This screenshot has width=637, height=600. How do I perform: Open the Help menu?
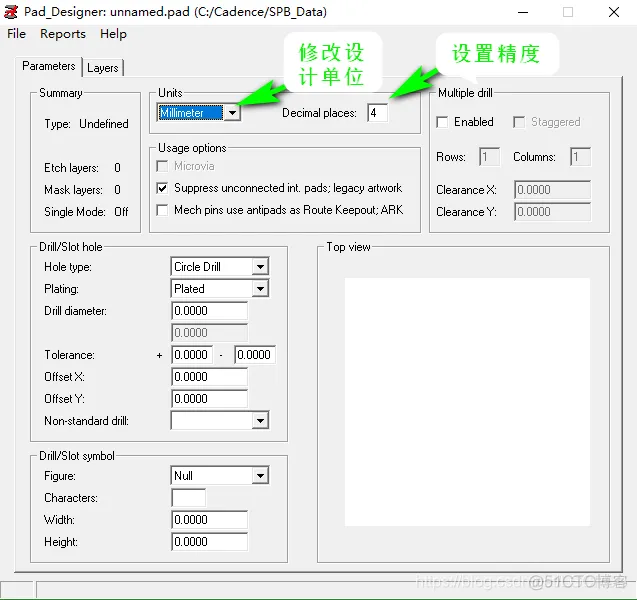pyautogui.click(x=113, y=34)
